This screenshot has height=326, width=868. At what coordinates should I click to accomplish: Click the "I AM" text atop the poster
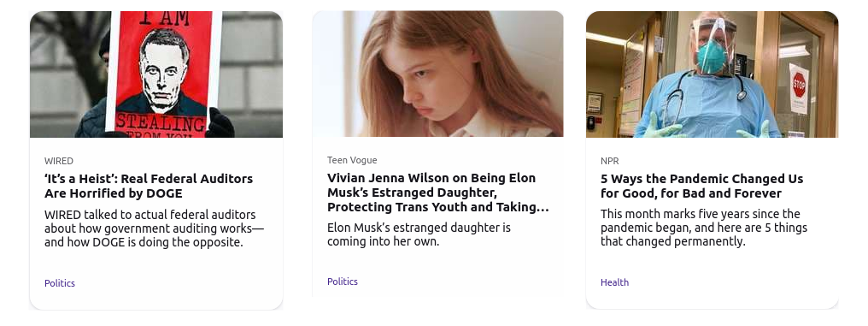[x=164, y=18]
